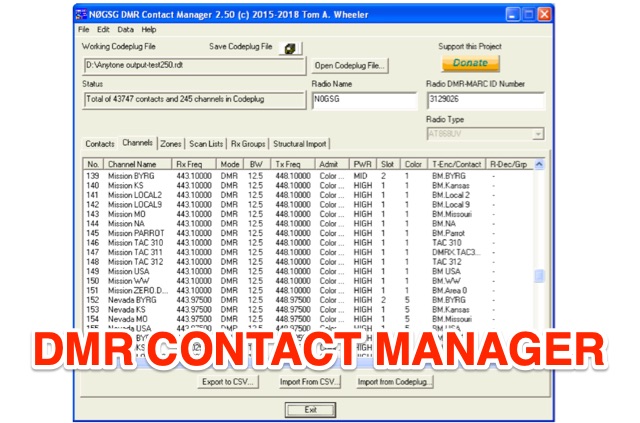The width and height of the screenshot is (640, 423).
Task: Click the Radio Name input field
Action: click(x=364, y=100)
